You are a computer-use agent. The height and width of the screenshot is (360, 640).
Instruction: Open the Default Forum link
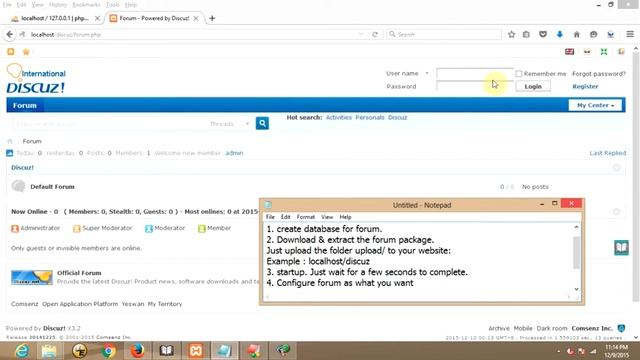[x=52, y=187]
